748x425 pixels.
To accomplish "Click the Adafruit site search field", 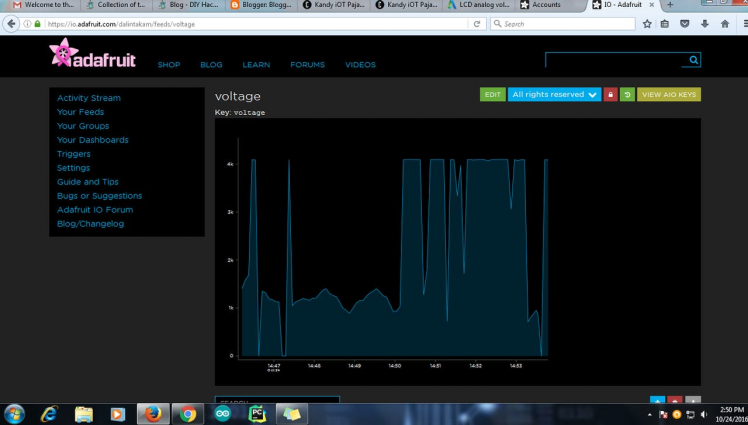I will pyautogui.click(x=616, y=60).
